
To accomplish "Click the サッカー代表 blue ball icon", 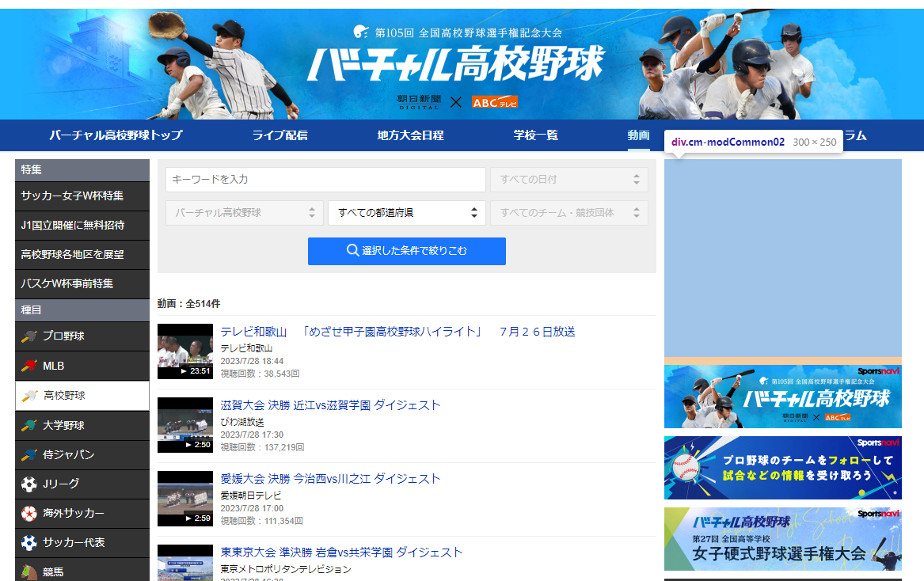I will (29, 543).
